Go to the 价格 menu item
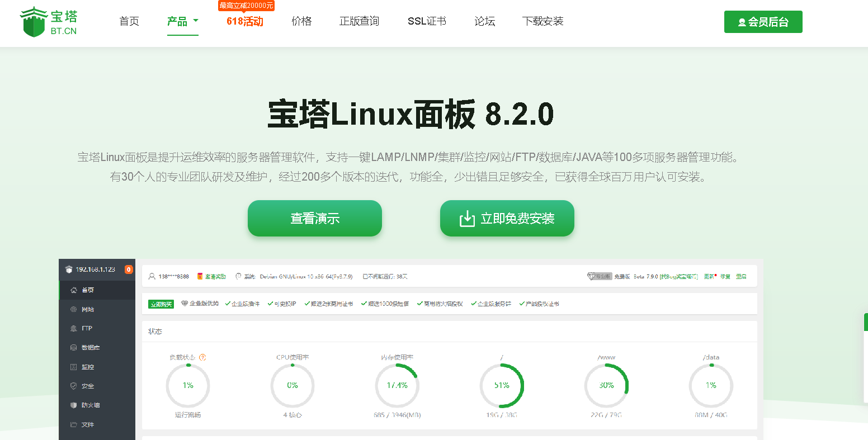868x440 pixels. tap(301, 21)
